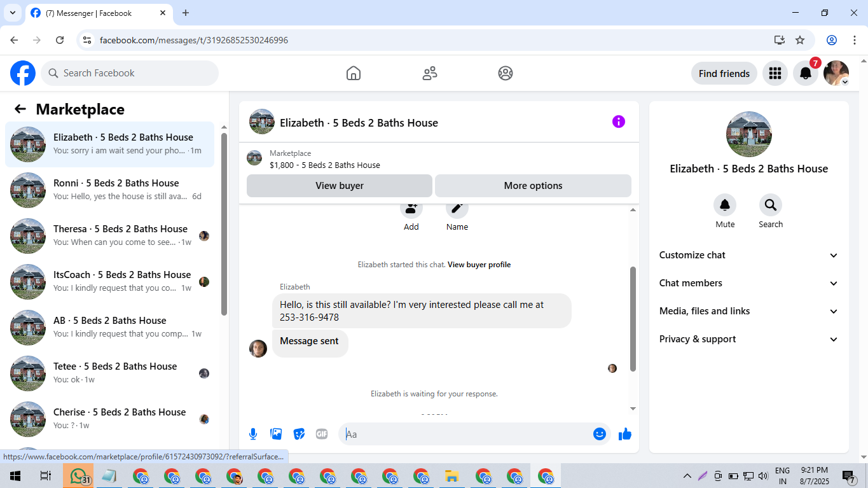Image resolution: width=868 pixels, height=488 pixels.
Task: Open the Groups icon in top navigation
Action: coord(506,73)
